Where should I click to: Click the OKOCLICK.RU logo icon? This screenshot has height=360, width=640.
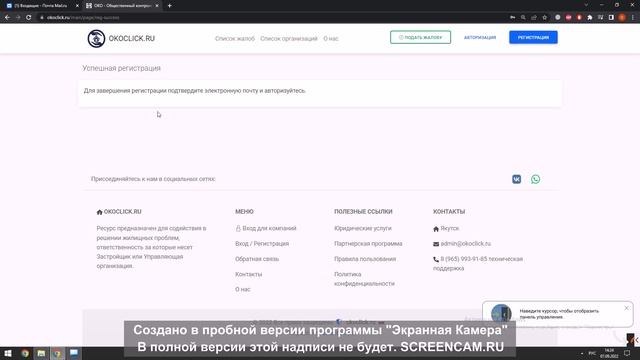coord(96,38)
